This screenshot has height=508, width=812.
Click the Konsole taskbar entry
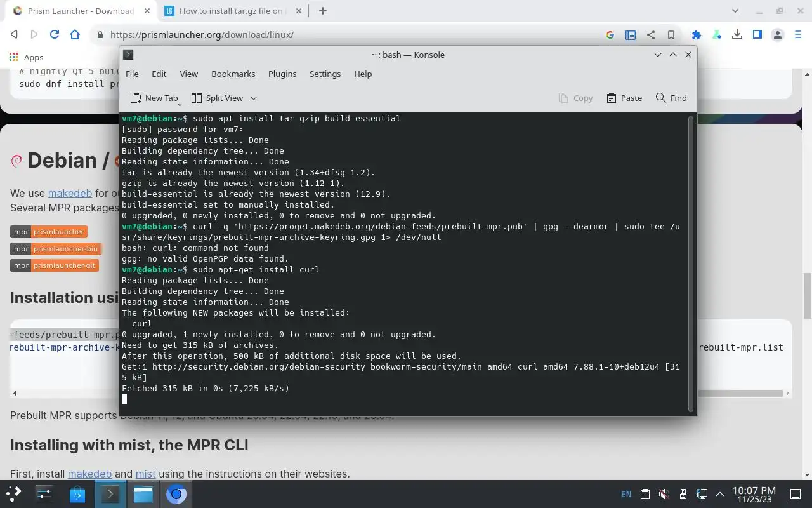point(110,494)
